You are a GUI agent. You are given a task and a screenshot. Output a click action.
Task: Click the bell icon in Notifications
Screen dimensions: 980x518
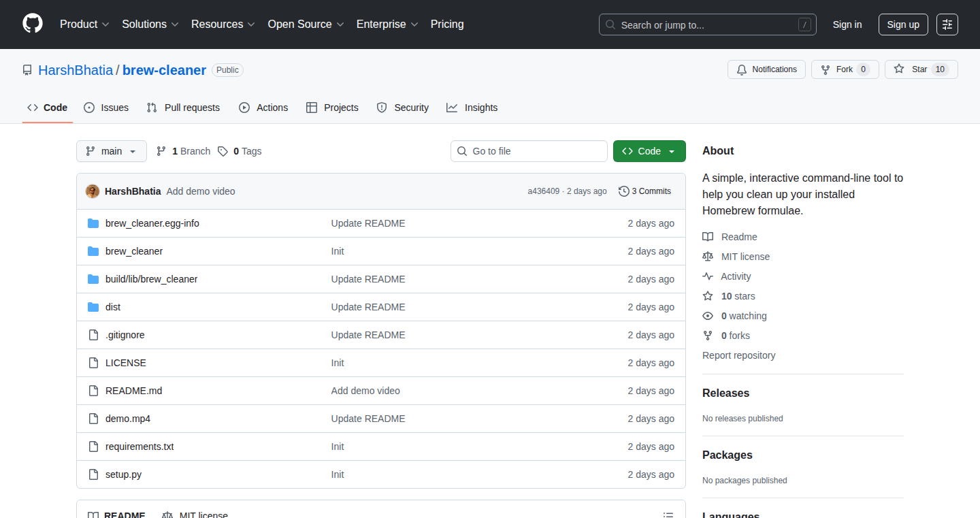(742, 69)
